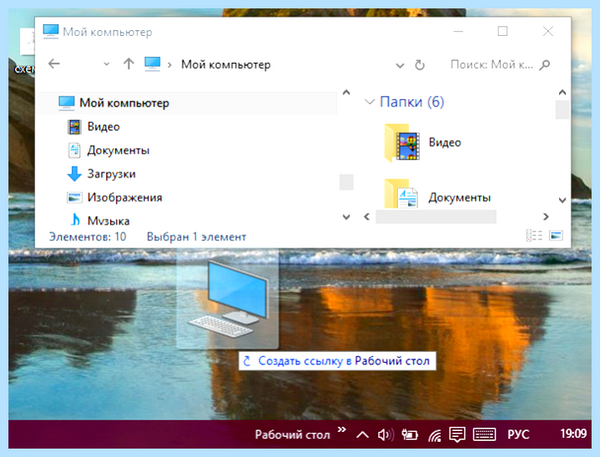This screenshot has height=457, width=600.
Task: Open Рабочий стол toolbar on taskbar
Action: (x=292, y=435)
